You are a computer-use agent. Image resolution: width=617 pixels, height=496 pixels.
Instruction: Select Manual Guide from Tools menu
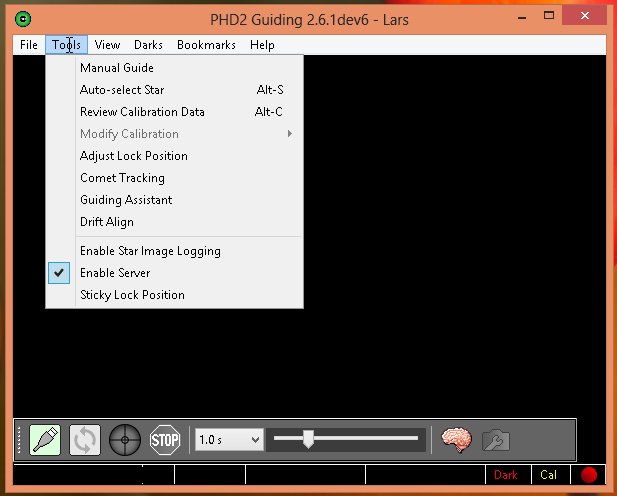[x=174, y=68]
